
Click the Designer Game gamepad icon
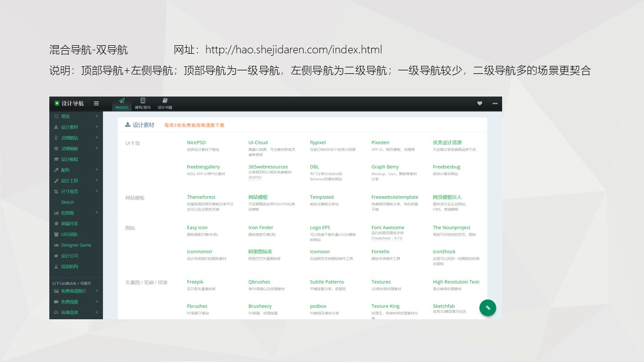(x=56, y=245)
